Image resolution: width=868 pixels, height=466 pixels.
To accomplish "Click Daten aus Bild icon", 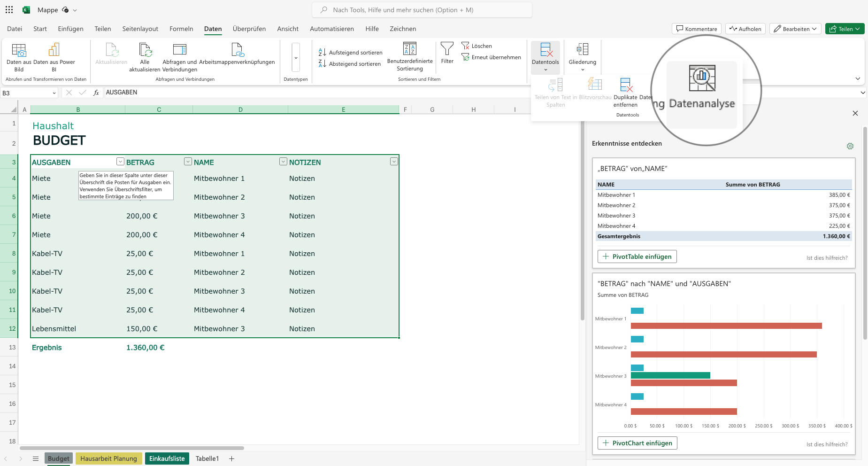I will point(19,50).
